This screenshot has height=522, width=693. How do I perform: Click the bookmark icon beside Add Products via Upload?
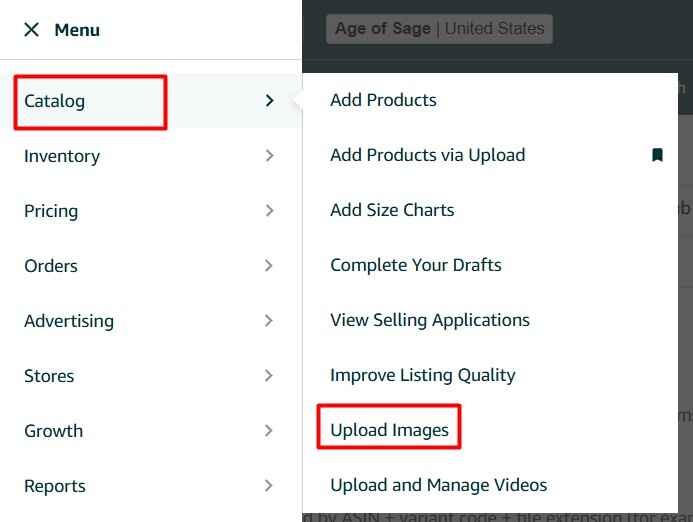[657, 155]
